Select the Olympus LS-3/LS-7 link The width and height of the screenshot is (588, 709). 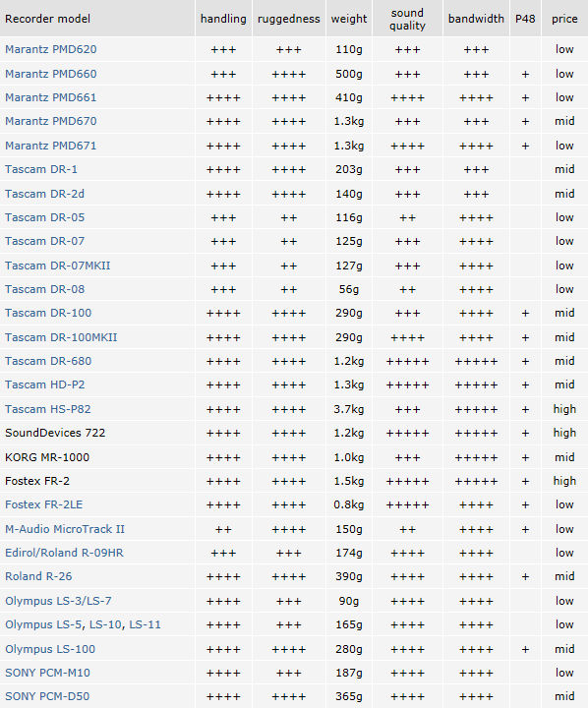pos(58,601)
